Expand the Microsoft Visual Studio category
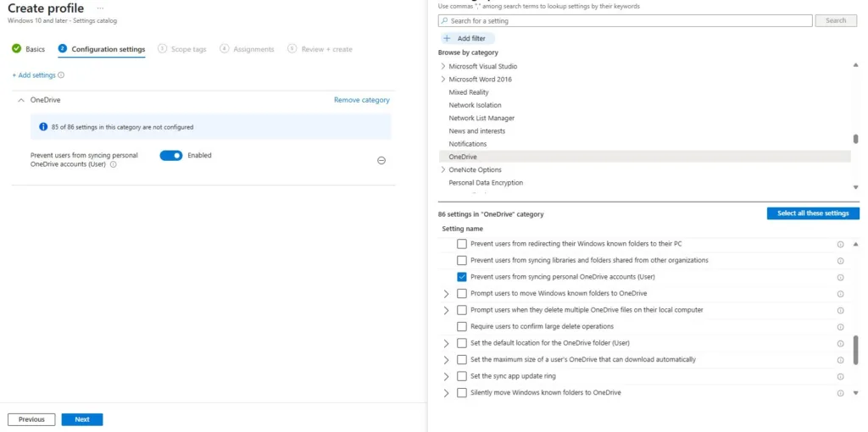Screen dimensions: 868x432 point(442,66)
